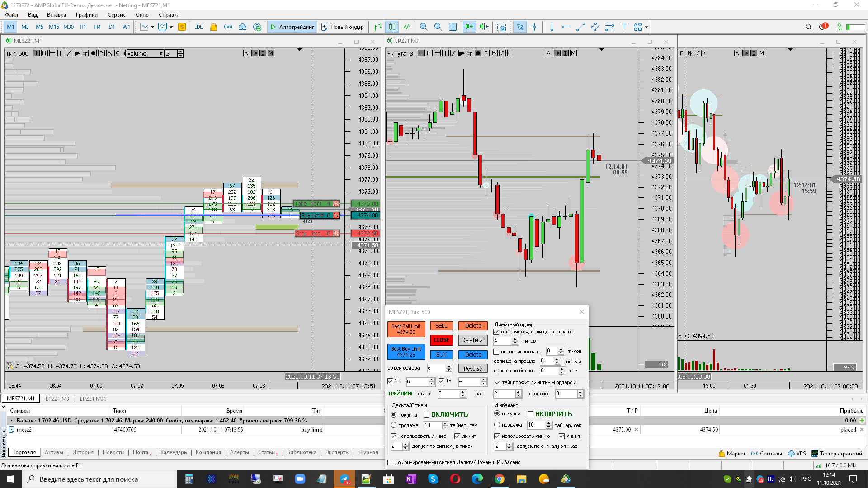The height and width of the screenshot is (488, 868).
Task: Click the zoom in magnifier icon
Action: pyautogui.click(x=423, y=27)
